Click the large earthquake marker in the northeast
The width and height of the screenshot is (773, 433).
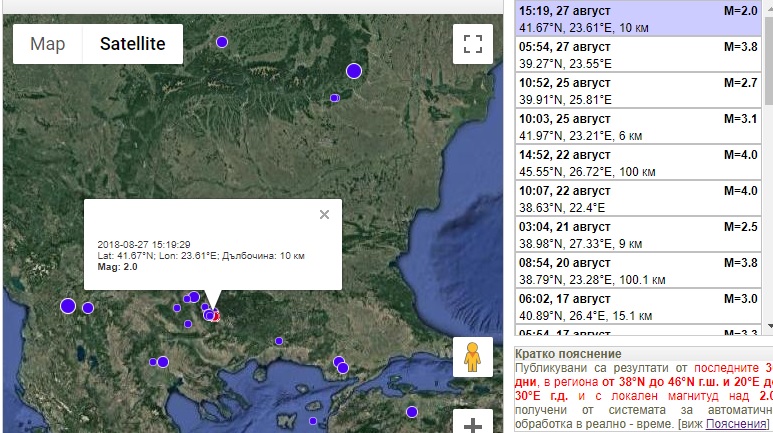(354, 70)
